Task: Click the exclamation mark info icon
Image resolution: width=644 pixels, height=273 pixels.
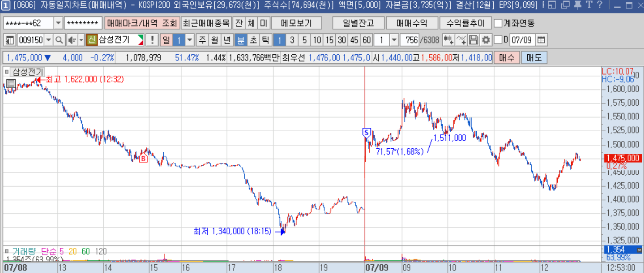Action: click(152, 40)
